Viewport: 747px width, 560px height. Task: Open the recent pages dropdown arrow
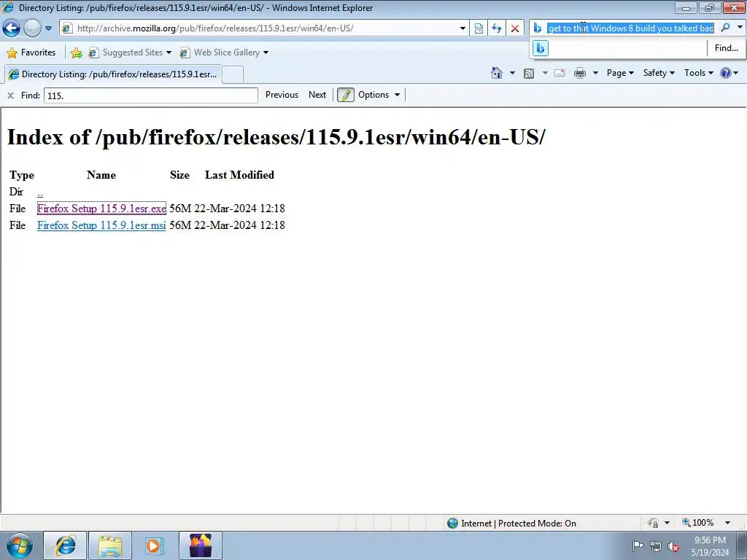point(48,28)
